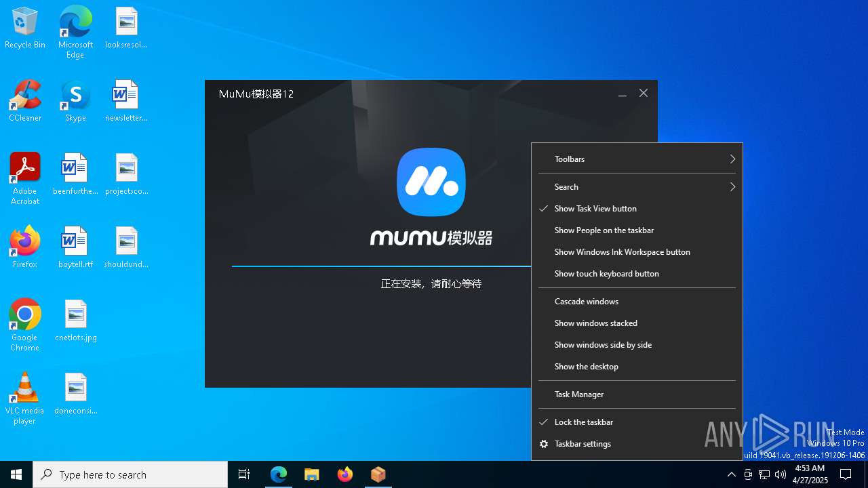Click the taskbar search box
The height and width of the screenshot is (488, 868).
click(130, 474)
